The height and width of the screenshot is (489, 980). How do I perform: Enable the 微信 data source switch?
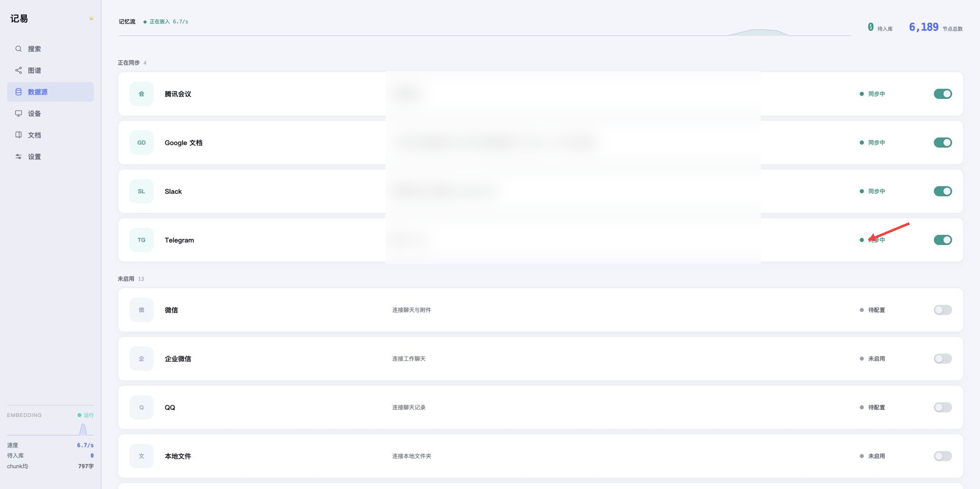coord(943,310)
